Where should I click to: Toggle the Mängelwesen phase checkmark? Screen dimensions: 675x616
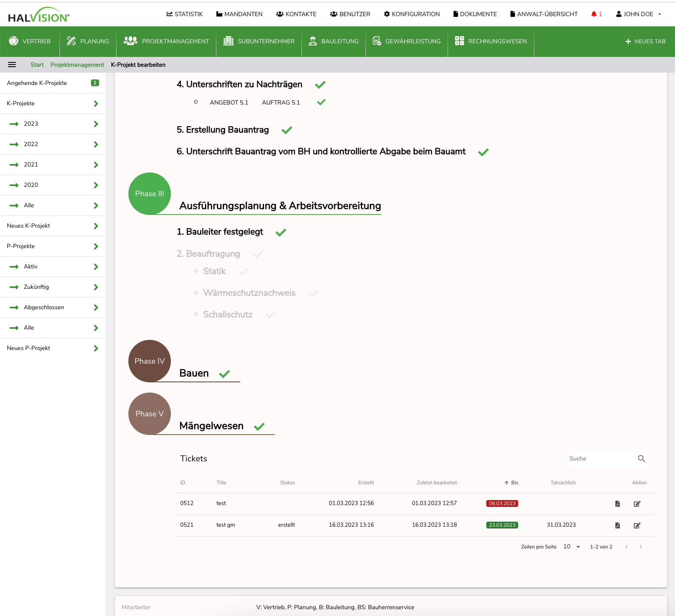[259, 427]
